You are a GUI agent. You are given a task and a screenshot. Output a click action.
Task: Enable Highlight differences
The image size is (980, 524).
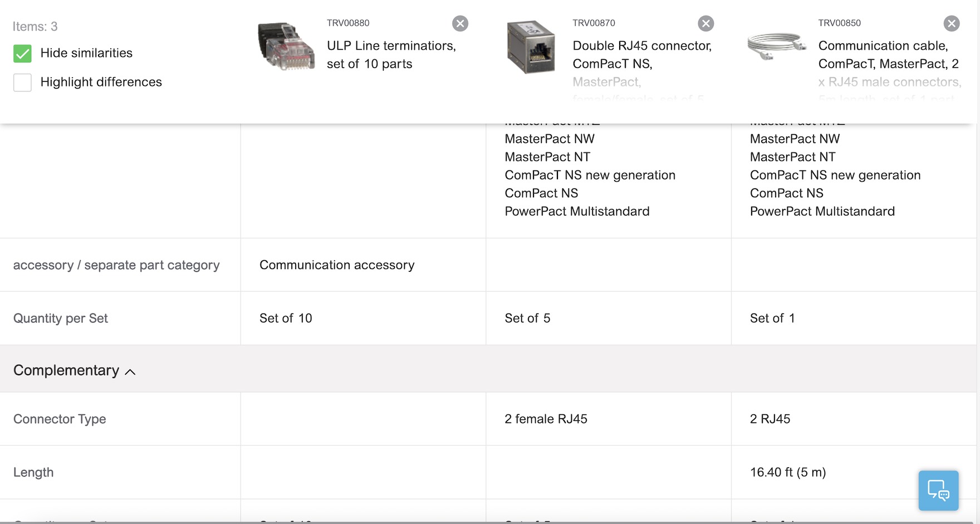click(22, 82)
